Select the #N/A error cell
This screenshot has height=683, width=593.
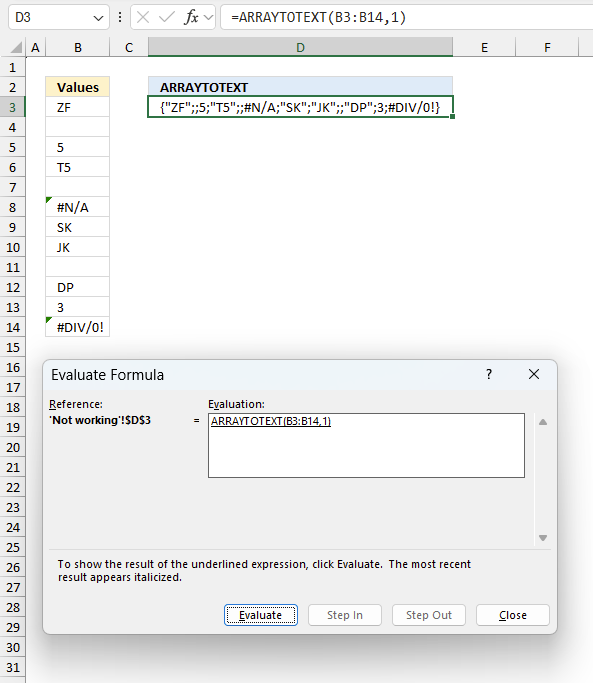pyautogui.click(x=78, y=208)
